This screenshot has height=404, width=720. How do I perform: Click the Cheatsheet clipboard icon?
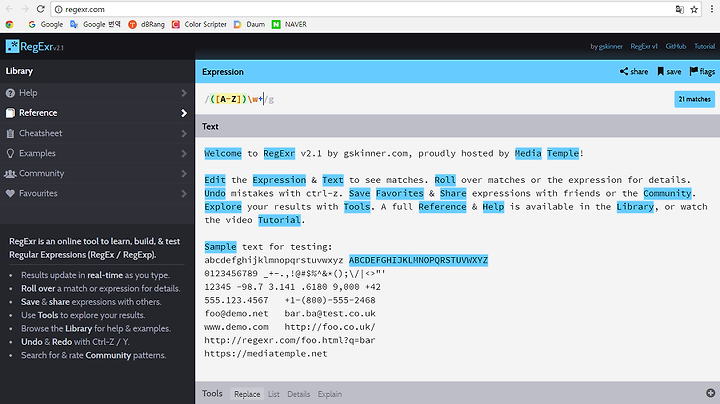coord(10,133)
